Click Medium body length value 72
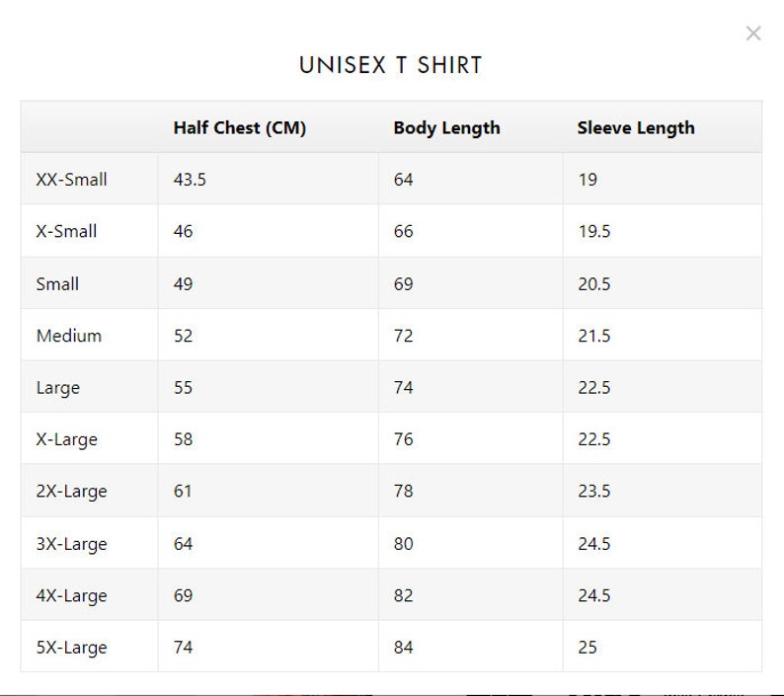784x696 pixels. [x=403, y=336]
